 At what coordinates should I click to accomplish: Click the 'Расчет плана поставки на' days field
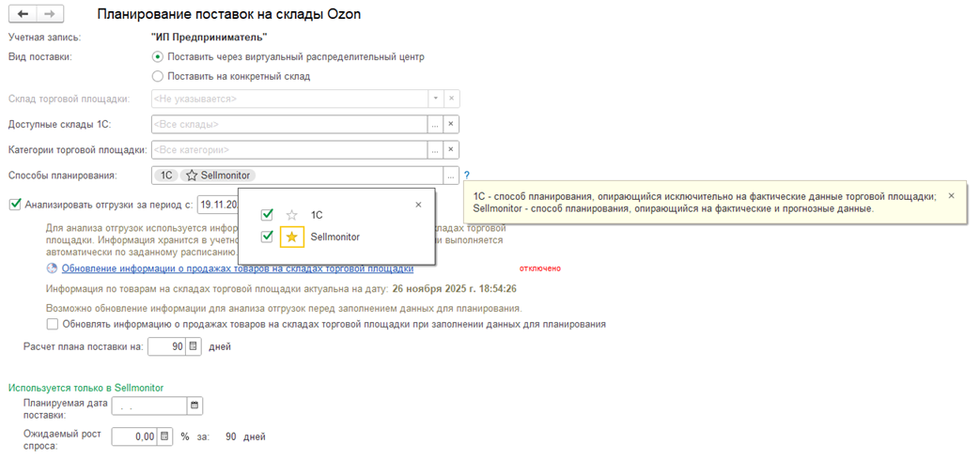pos(167,346)
